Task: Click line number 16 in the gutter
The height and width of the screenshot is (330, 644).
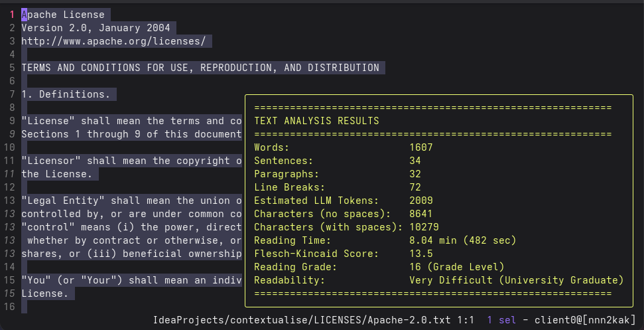Action: click(9, 307)
